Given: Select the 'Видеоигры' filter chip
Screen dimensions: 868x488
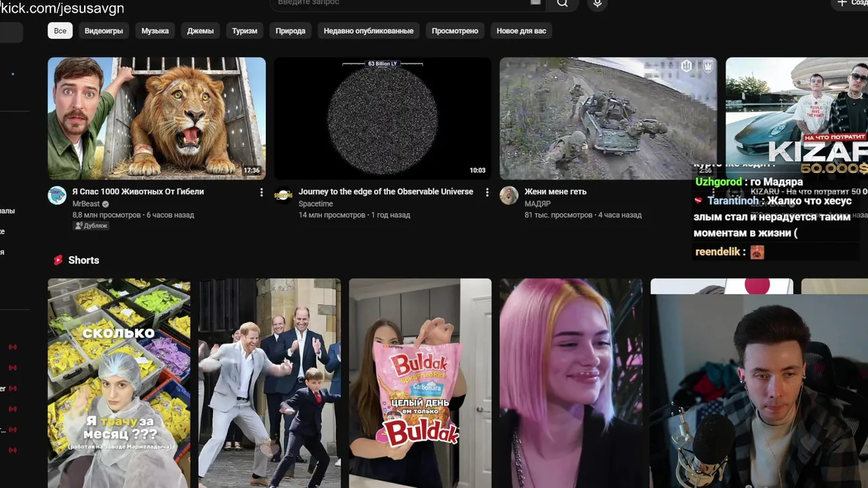Looking at the screenshot, I should coord(104,30).
